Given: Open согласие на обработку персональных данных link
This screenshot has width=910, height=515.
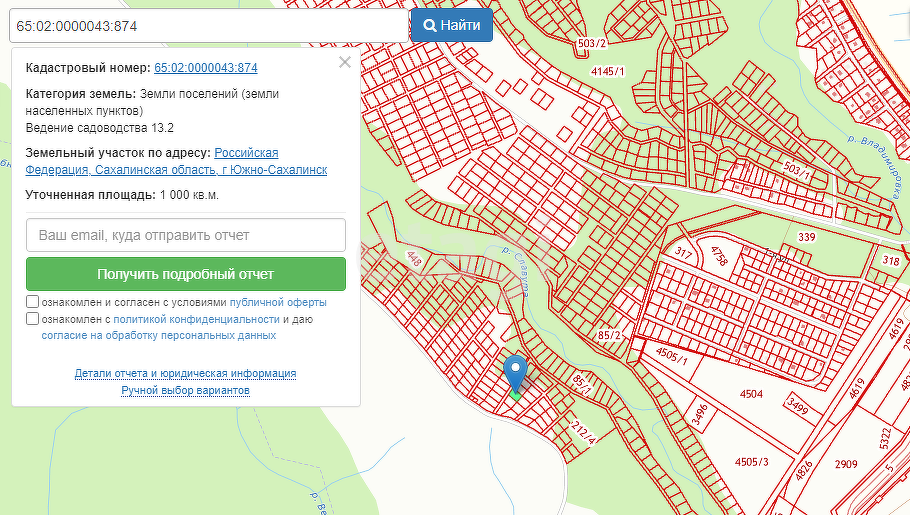Looking at the screenshot, I should [159, 336].
